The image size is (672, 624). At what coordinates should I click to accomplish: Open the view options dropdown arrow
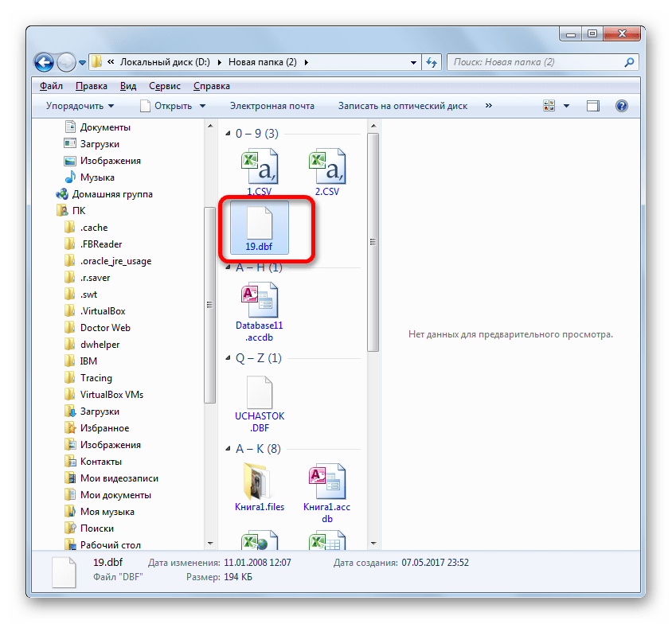566,106
